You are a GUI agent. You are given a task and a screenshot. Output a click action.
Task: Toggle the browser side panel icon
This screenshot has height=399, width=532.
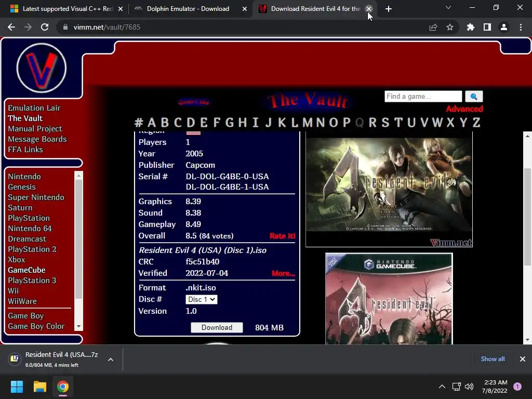tap(487, 27)
